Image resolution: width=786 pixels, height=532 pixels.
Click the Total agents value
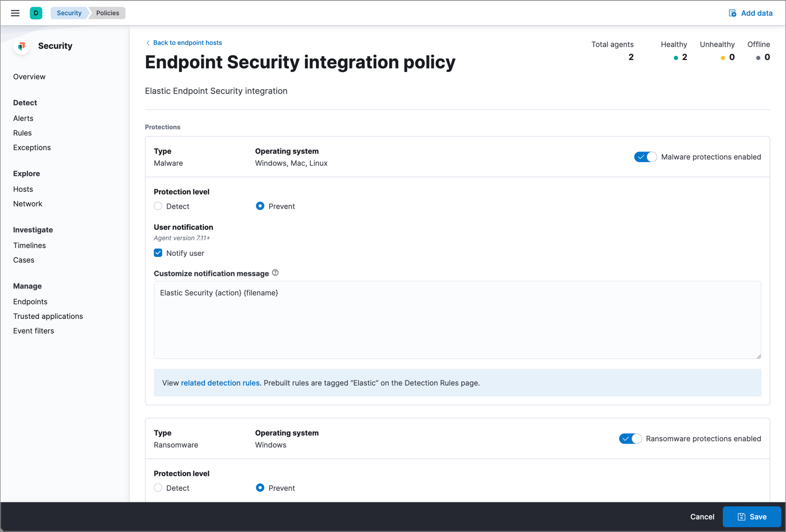point(631,57)
